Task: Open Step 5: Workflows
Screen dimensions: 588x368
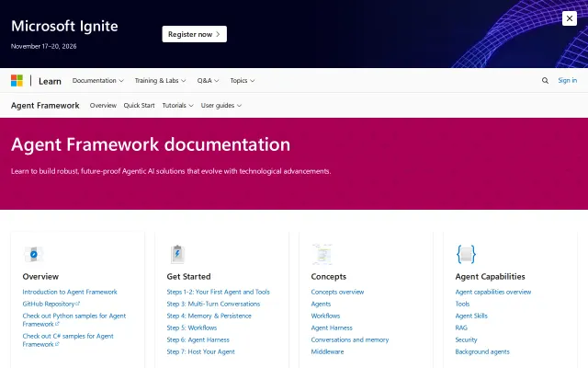Action: [x=192, y=328]
